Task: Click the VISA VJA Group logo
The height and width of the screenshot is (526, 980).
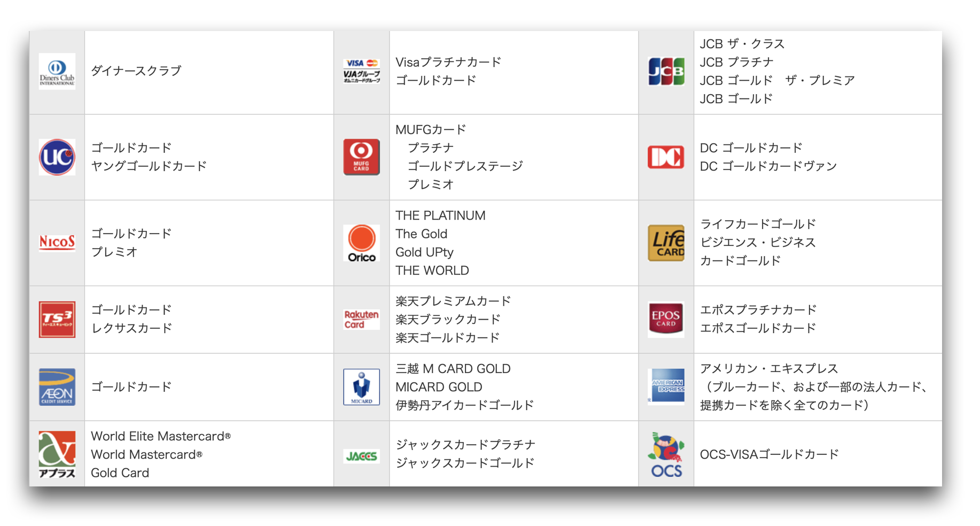Action: pyautogui.click(x=362, y=72)
